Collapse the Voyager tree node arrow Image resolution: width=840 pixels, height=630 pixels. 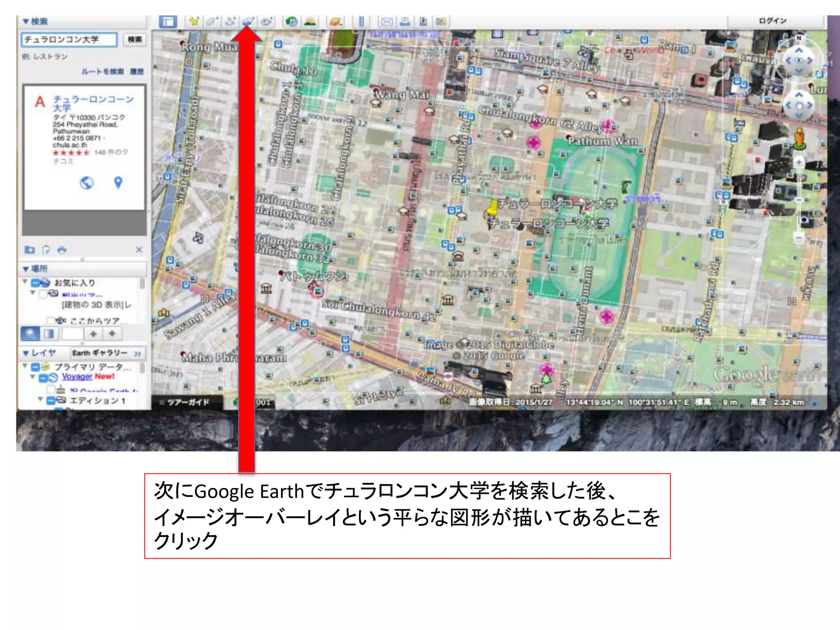click(32, 376)
